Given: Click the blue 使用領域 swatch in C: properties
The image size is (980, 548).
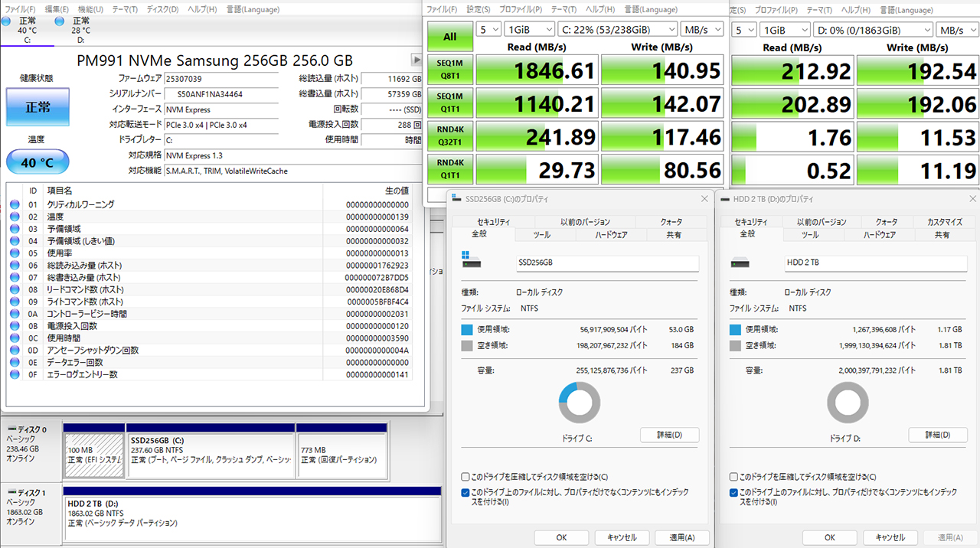Looking at the screenshot, I should tap(467, 330).
